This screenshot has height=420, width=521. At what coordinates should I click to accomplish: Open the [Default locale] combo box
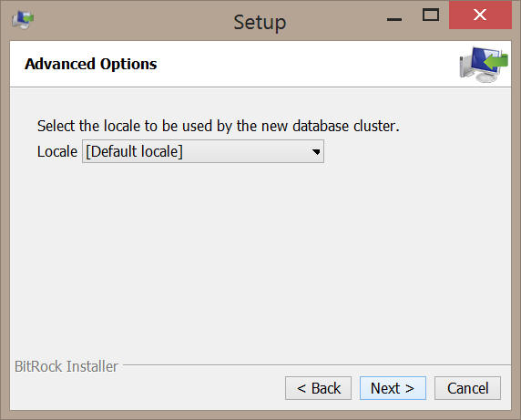pyautogui.click(x=203, y=151)
